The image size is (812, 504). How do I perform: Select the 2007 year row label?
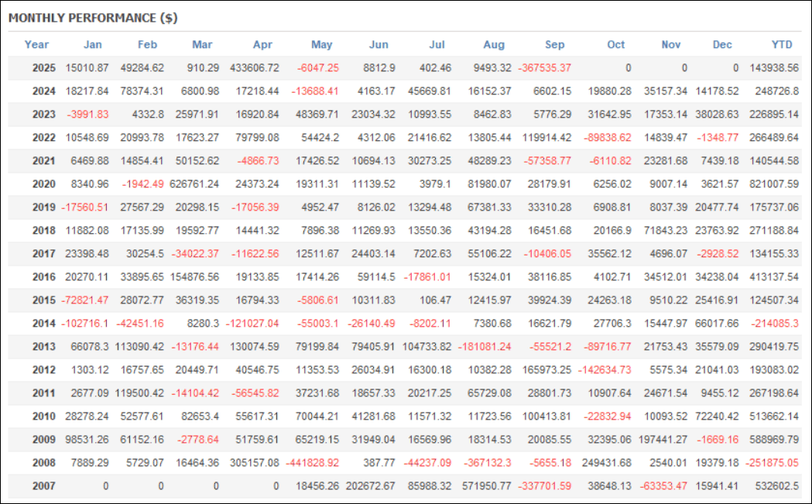pyautogui.click(x=44, y=486)
